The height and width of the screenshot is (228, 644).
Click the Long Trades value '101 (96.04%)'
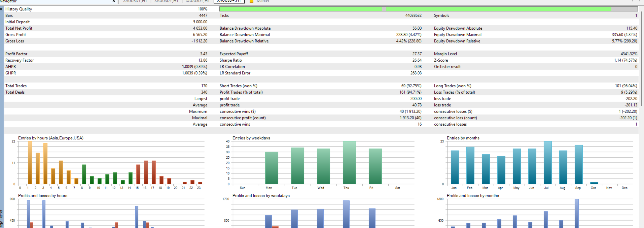click(x=626, y=86)
